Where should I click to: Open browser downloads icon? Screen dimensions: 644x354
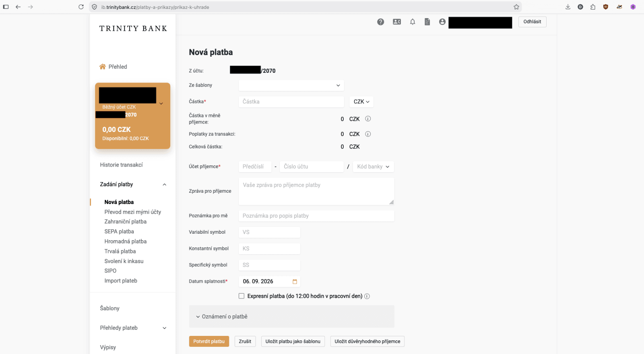[568, 7]
